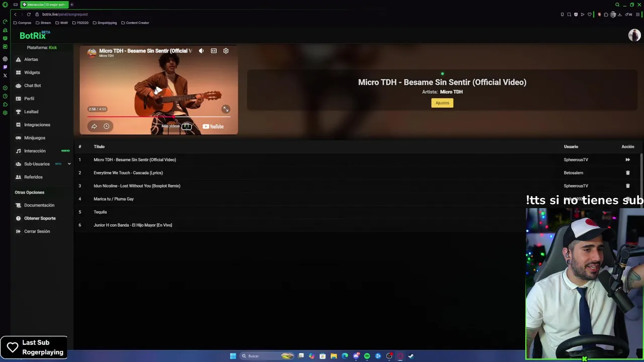
Task: Open Microsoft Edge from the taskbar
Action: (345, 356)
